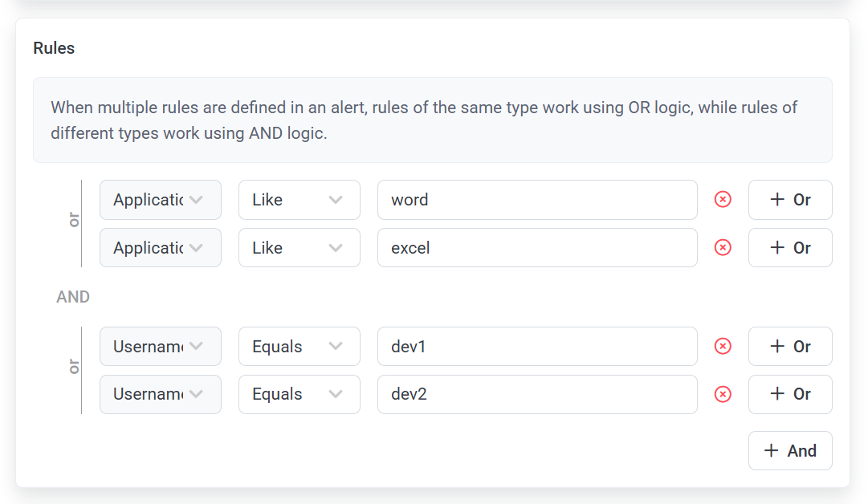
Task: Click the '+ Or' button beside 'excel'
Action: point(790,248)
